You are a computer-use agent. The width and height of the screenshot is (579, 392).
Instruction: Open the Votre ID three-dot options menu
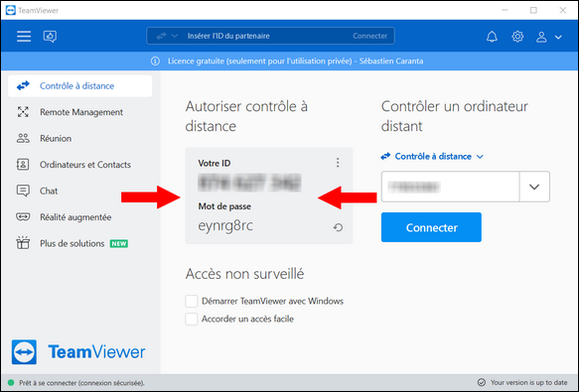pyautogui.click(x=338, y=163)
